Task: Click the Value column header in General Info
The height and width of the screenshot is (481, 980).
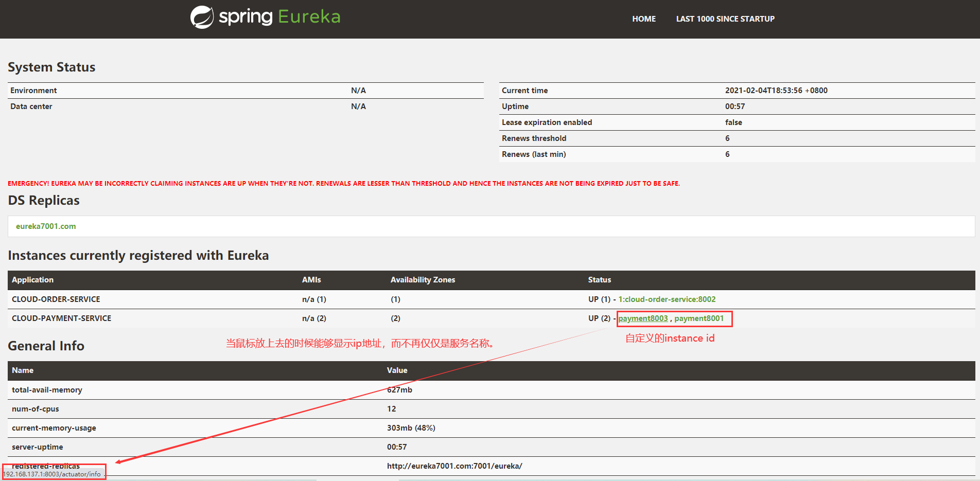Action: [x=397, y=370]
